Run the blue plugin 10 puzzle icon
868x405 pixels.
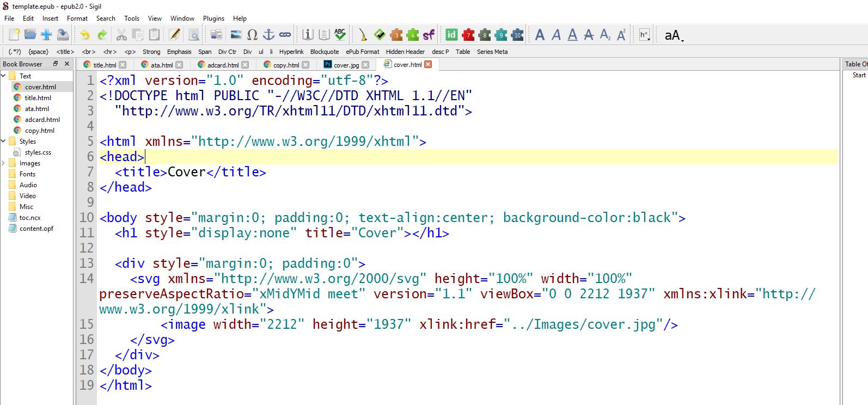pos(517,35)
